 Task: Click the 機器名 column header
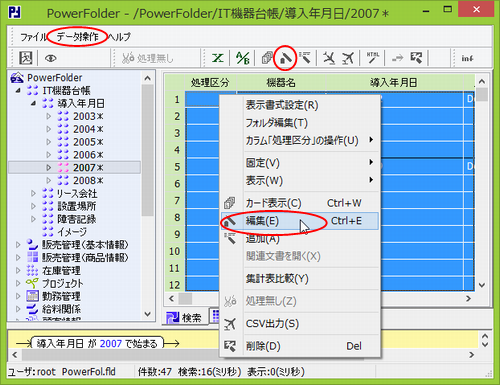pos(281,82)
